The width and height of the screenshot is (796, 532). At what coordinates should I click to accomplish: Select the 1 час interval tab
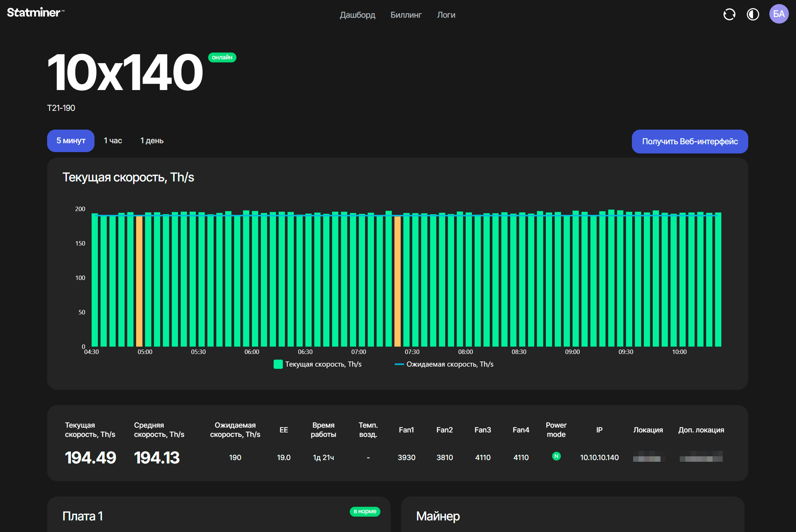(x=113, y=141)
